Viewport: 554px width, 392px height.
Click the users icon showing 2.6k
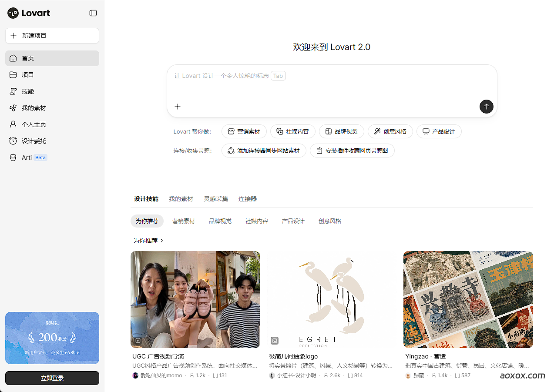coord(326,375)
